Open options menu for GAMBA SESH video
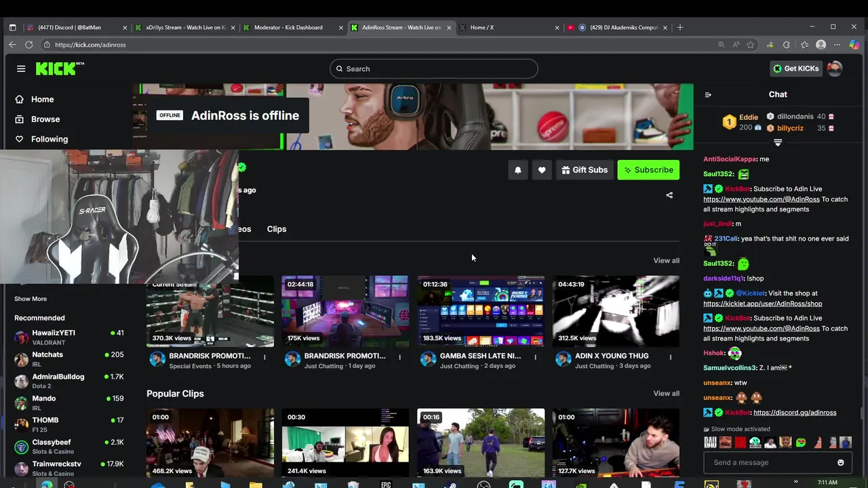Image resolution: width=868 pixels, height=488 pixels. click(x=535, y=357)
